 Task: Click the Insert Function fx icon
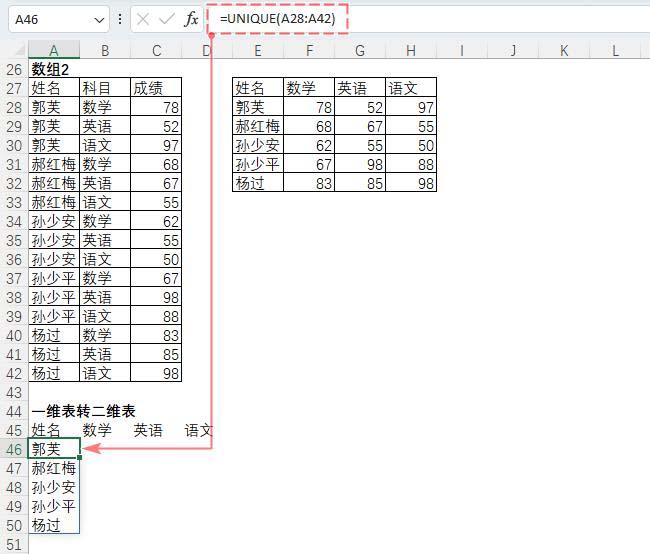click(191, 19)
